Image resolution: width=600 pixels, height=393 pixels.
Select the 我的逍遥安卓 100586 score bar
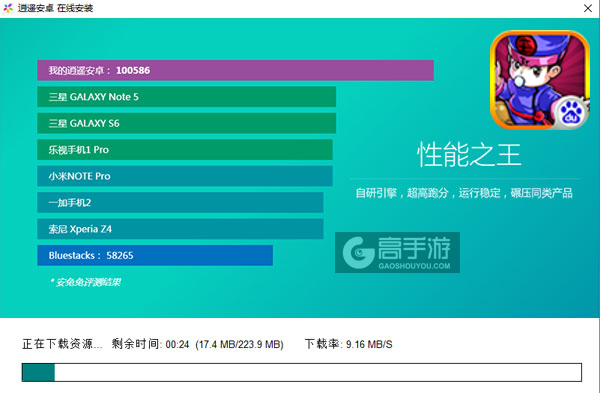point(235,70)
